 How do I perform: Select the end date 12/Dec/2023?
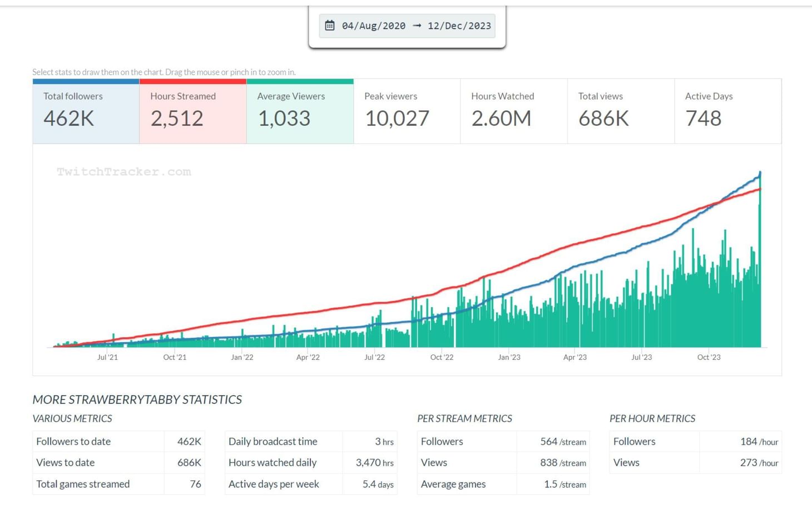(459, 26)
